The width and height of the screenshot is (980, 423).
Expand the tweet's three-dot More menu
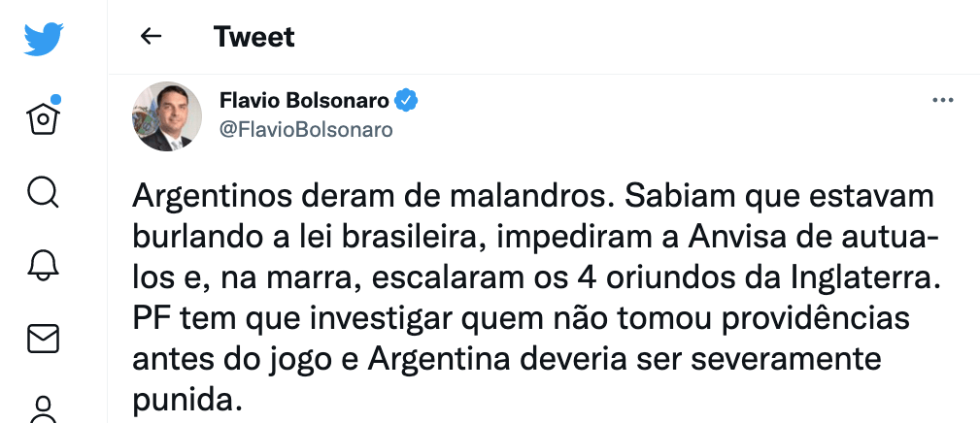[942, 101]
